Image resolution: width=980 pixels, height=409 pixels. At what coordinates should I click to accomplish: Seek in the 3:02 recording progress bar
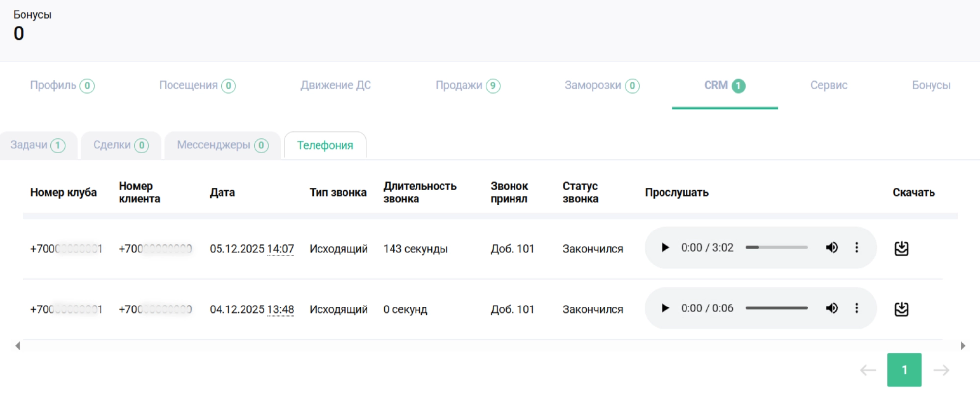click(x=777, y=248)
